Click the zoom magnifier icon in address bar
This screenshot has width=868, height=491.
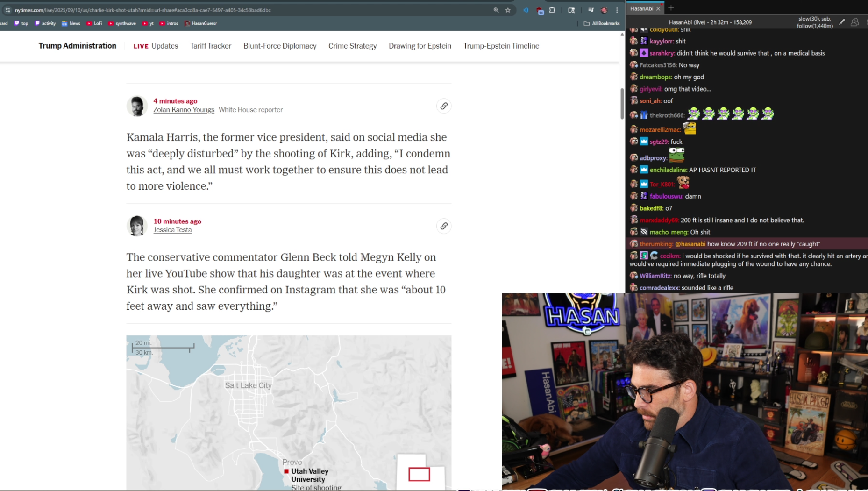click(496, 10)
